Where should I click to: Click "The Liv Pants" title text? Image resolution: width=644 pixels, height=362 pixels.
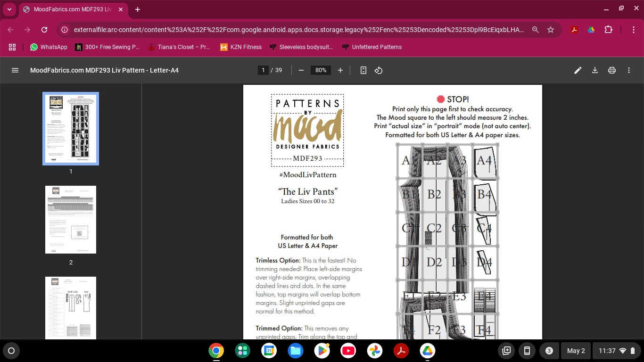coord(308,191)
